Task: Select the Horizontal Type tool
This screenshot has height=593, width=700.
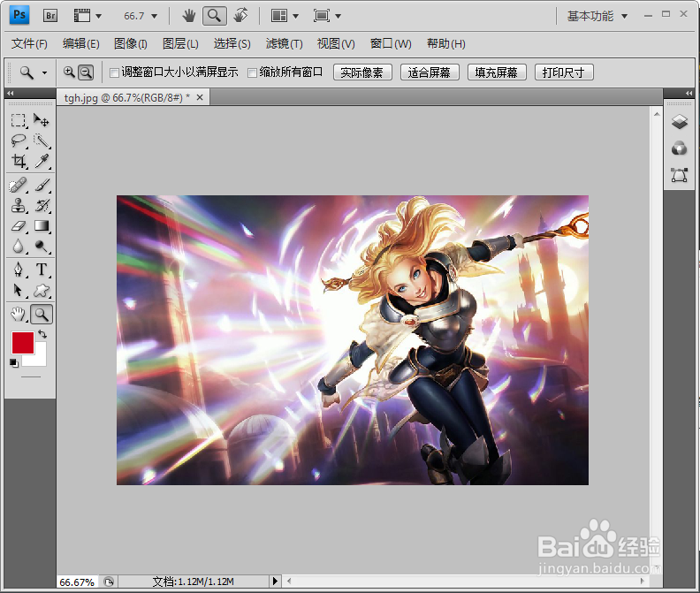Action: 42,270
